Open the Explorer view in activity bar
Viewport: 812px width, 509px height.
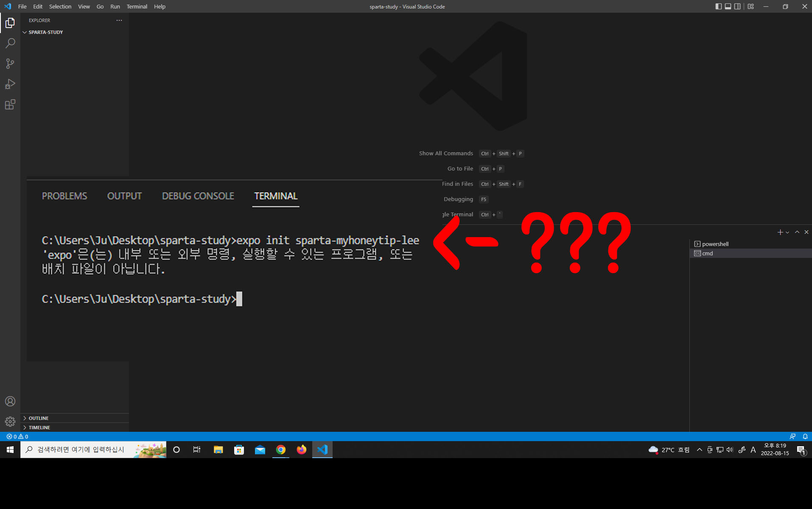point(10,23)
